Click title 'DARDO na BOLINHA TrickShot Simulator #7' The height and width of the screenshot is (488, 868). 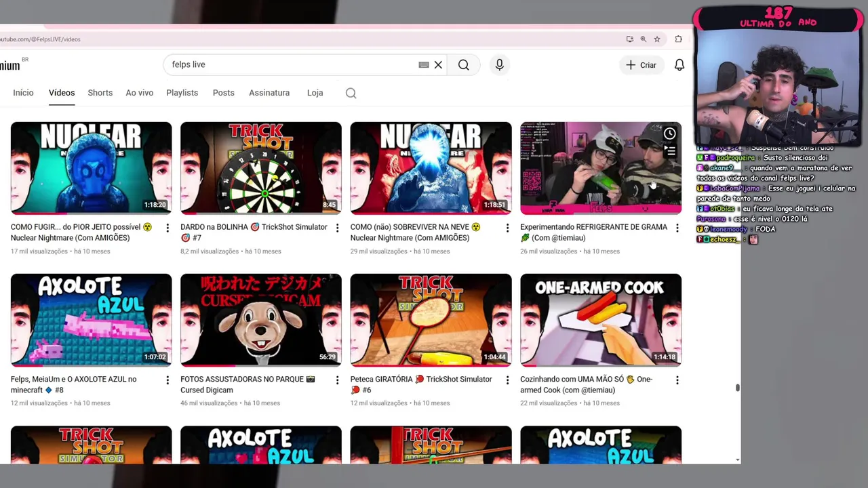pos(254,232)
